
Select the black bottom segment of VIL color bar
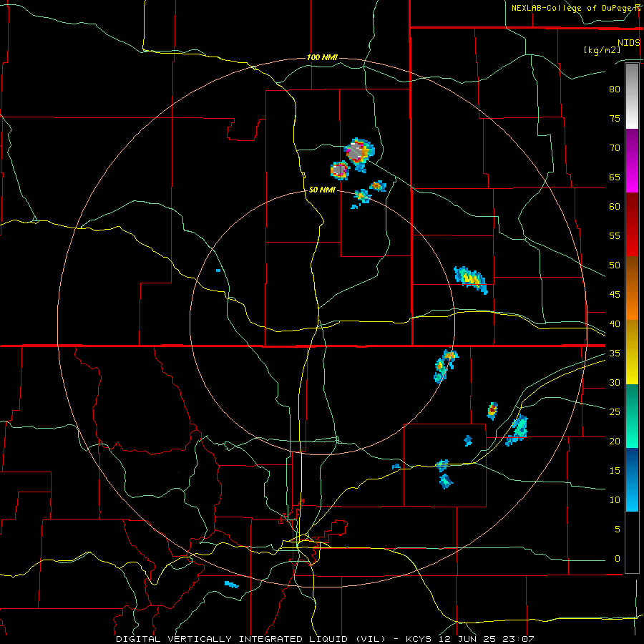click(632, 542)
